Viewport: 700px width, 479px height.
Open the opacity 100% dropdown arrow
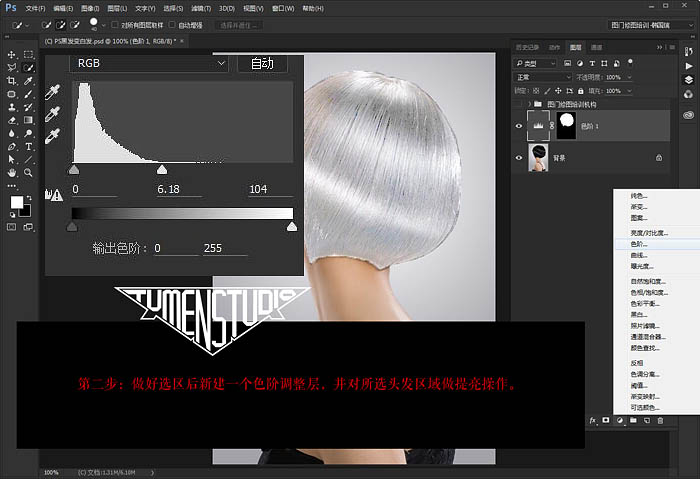(629, 77)
